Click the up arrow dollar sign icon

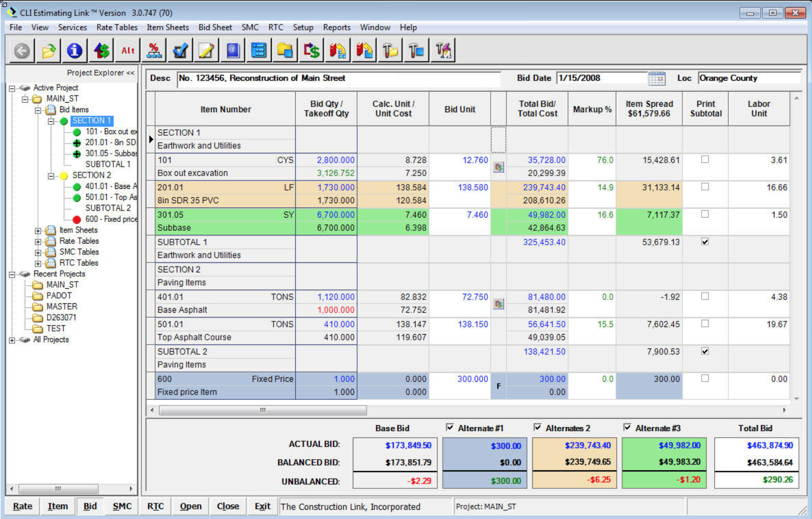[x=101, y=51]
